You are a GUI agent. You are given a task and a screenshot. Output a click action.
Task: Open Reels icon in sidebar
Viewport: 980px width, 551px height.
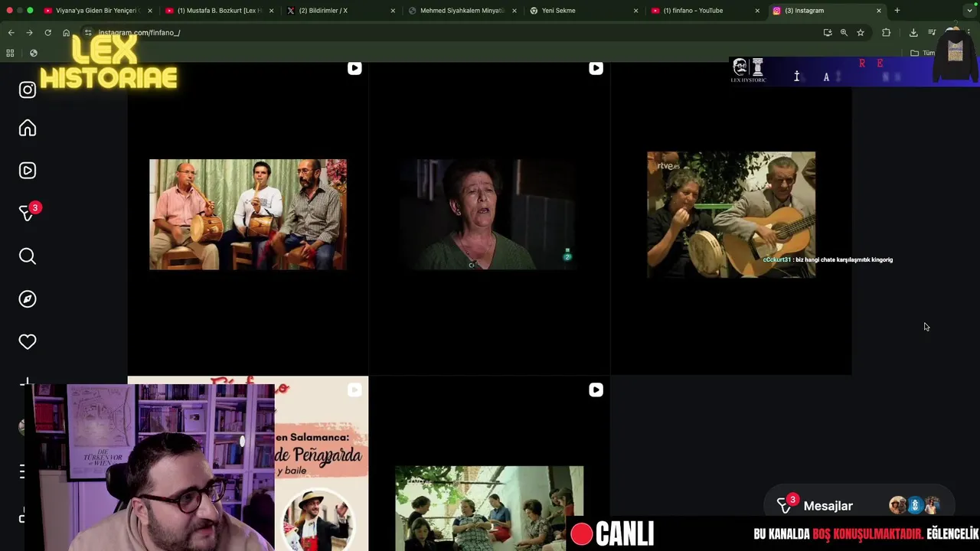[x=28, y=171]
